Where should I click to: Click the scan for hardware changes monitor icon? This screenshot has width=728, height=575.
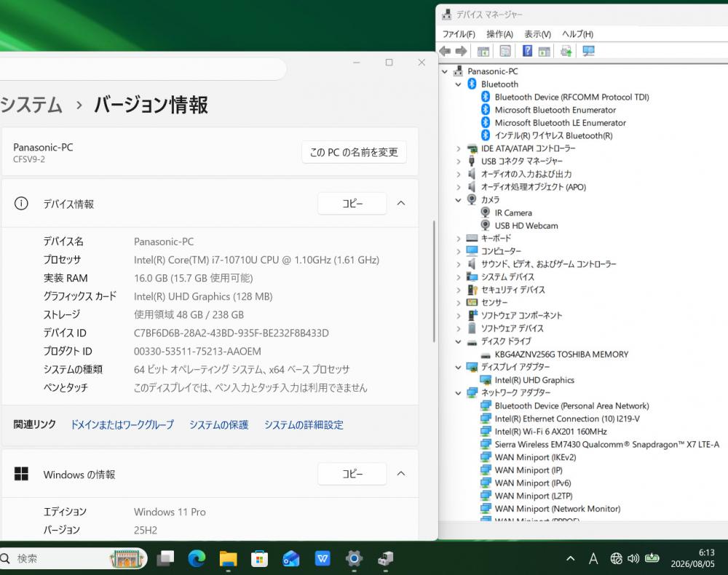coord(588,51)
